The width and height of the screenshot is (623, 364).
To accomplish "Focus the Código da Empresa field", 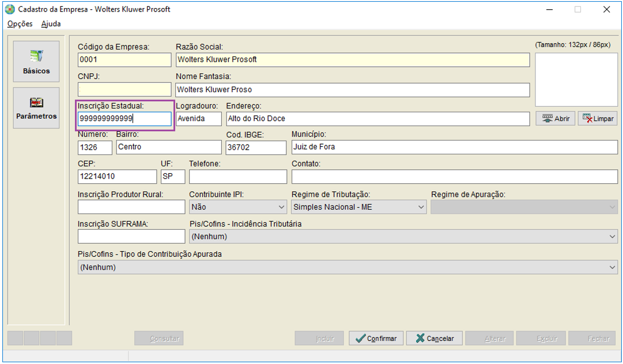I will tap(124, 60).
